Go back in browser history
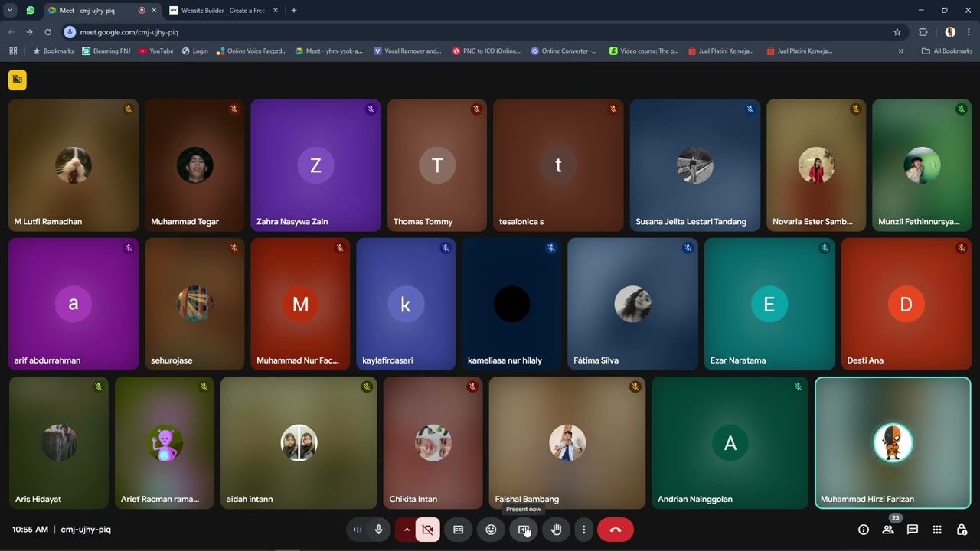Screen dimensions: 980x551 [11, 32]
